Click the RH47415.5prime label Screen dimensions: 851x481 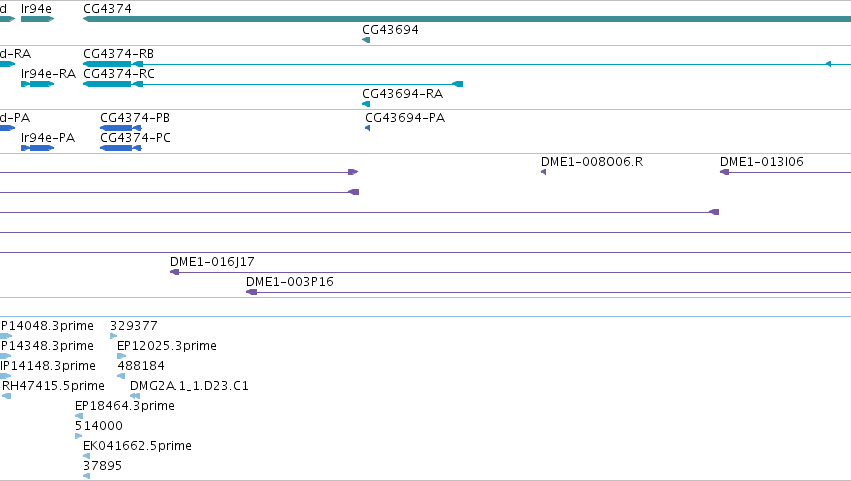[x=53, y=386]
